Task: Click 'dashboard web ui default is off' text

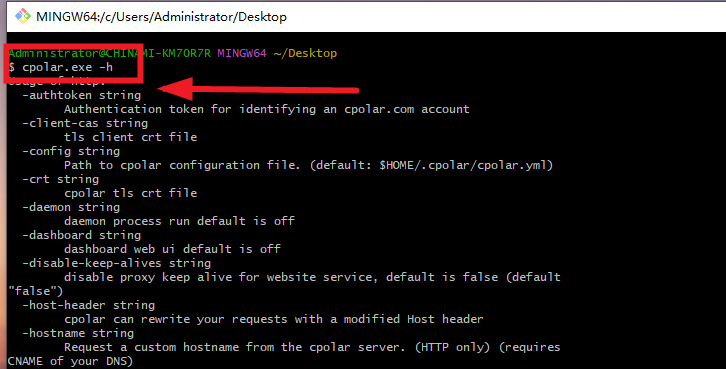Action: pyautogui.click(x=172, y=249)
